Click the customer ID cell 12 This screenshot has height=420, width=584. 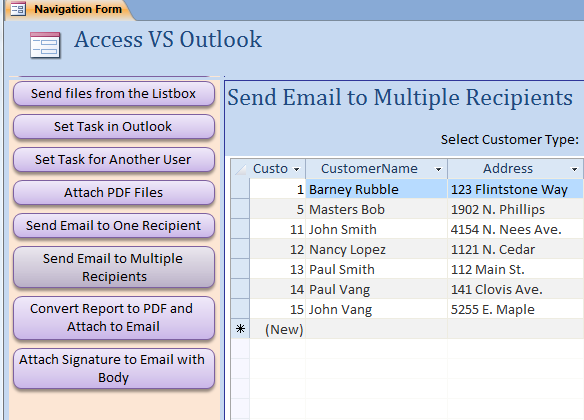pos(277,249)
